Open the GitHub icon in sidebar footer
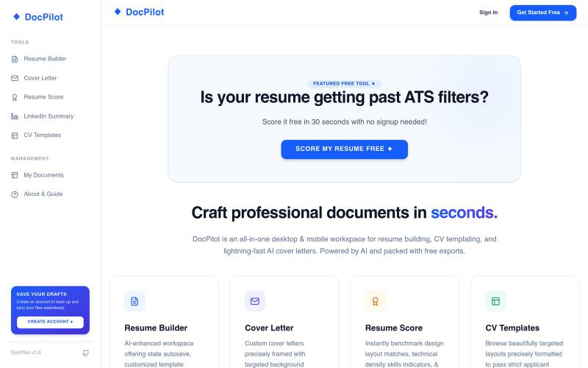The image size is (588, 368). (x=86, y=353)
